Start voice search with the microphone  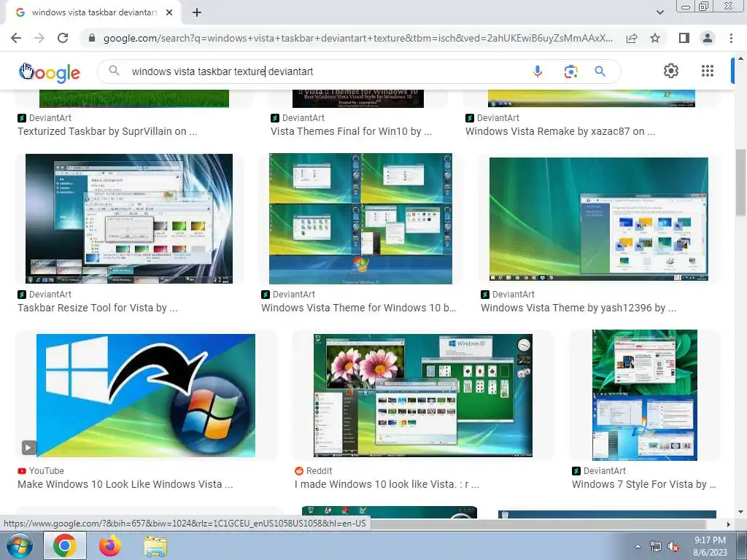point(538,71)
